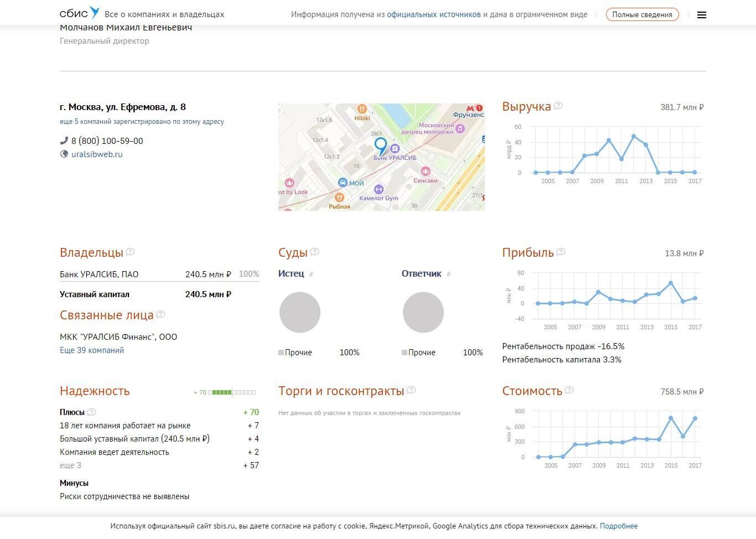This screenshot has width=756, height=539.
Task: Click the Hibiki restaurant marker on the map
Action: (362, 109)
